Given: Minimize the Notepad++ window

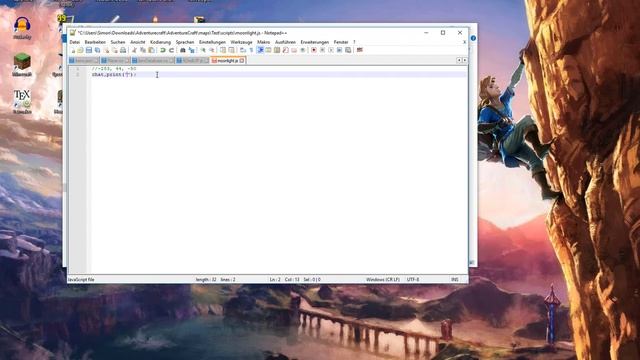Looking at the screenshot, I should coord(426,33).
